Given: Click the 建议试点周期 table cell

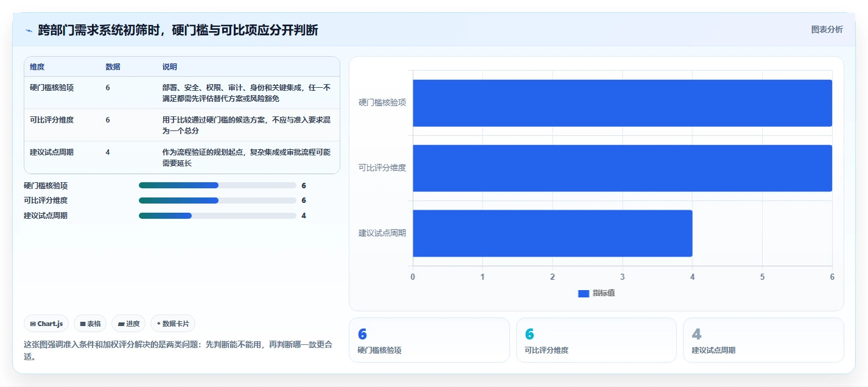Looking at the screenshot, I should [x=52, y=152].
